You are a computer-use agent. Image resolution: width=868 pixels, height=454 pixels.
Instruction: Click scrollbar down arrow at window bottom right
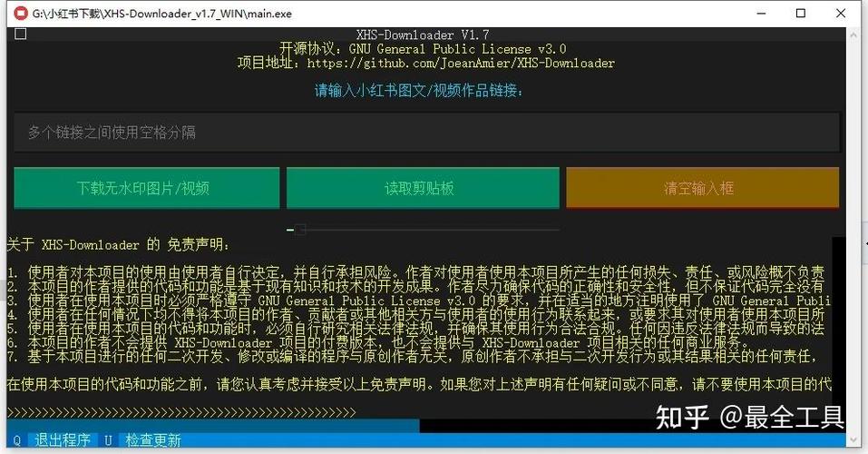(853, 440)
